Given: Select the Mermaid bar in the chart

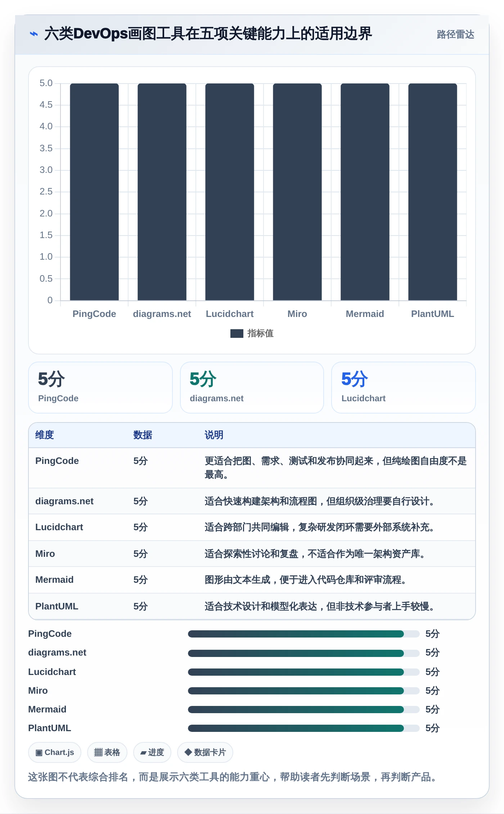Looking at the screenshot, I should coord(365,192).
